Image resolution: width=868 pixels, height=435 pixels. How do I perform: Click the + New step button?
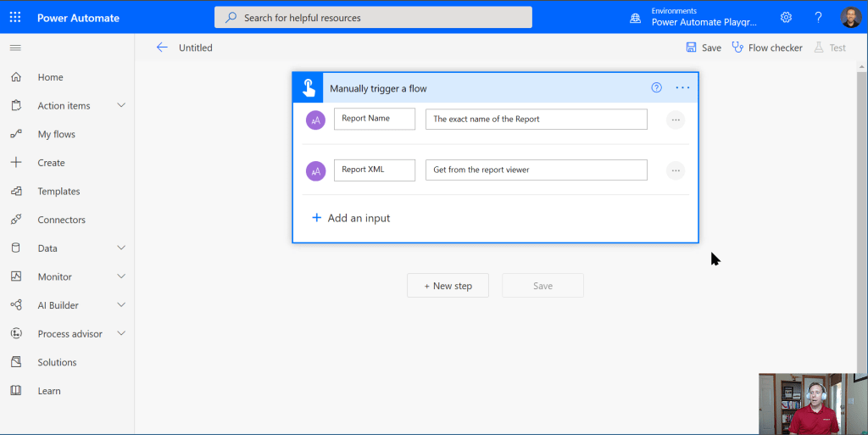448,286
